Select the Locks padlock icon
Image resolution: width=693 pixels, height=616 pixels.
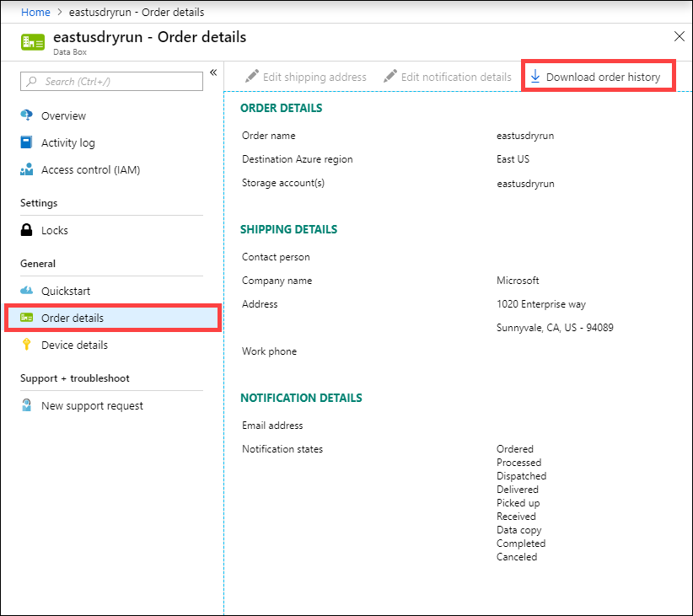tap(27, 230)
